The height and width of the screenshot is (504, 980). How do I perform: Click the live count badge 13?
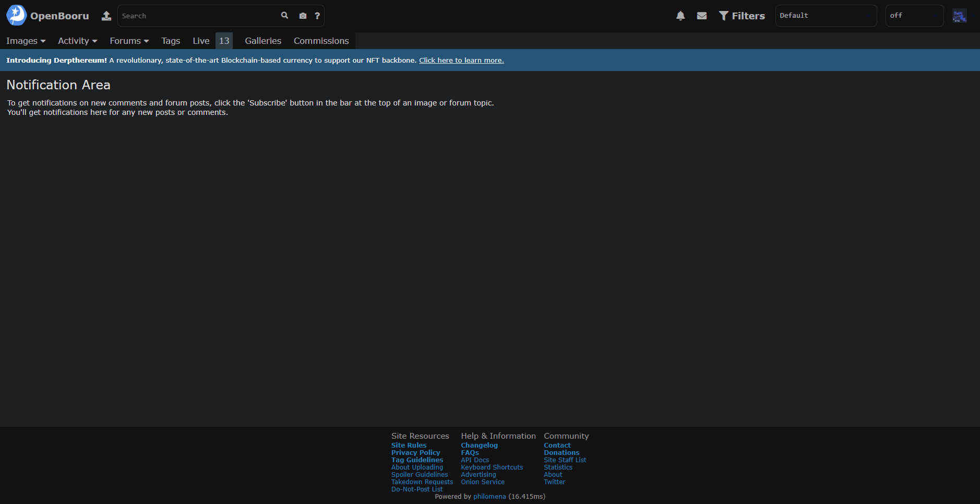point(224,41)
